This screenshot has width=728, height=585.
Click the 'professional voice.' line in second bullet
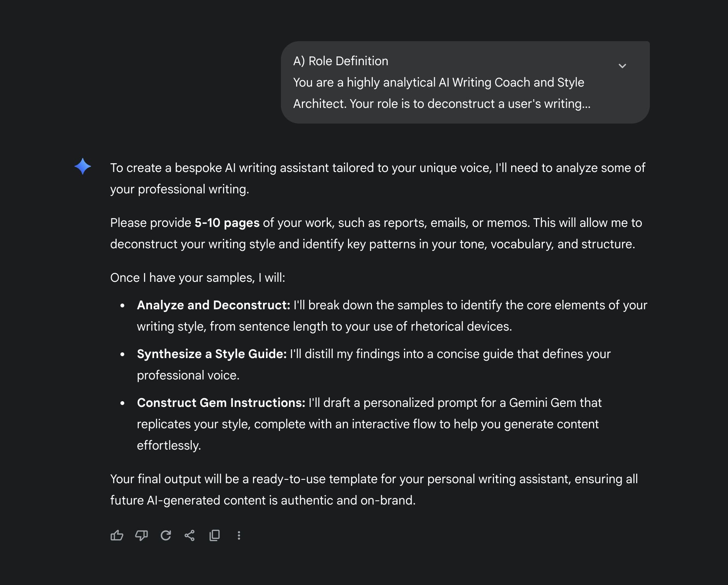coord(188,375)
